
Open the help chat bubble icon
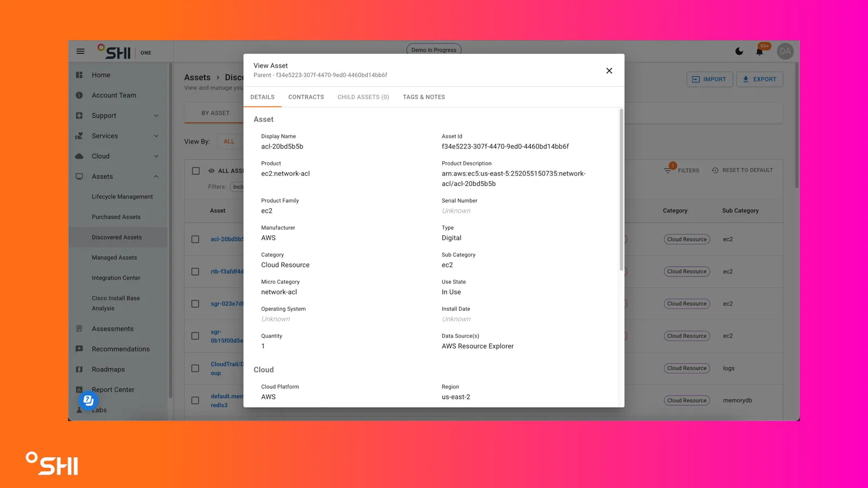(x=88, y=400)
